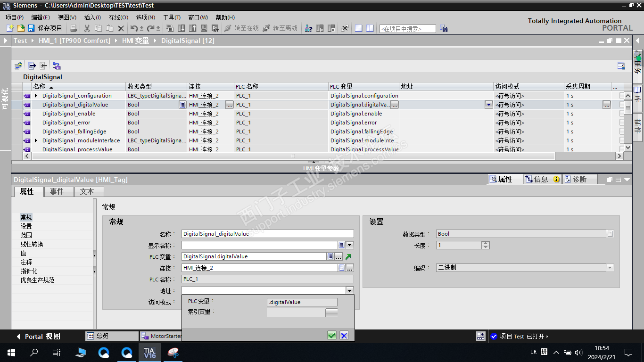Expand the DigitalSignal_moduleInterface tag row
This screenshot has height=362, width=644.
[36, 140]
